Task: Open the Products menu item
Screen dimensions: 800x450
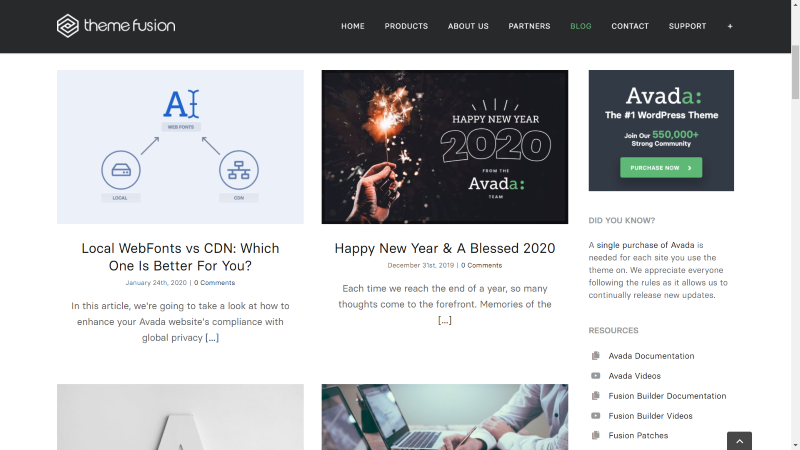Action: click(406, 26)
